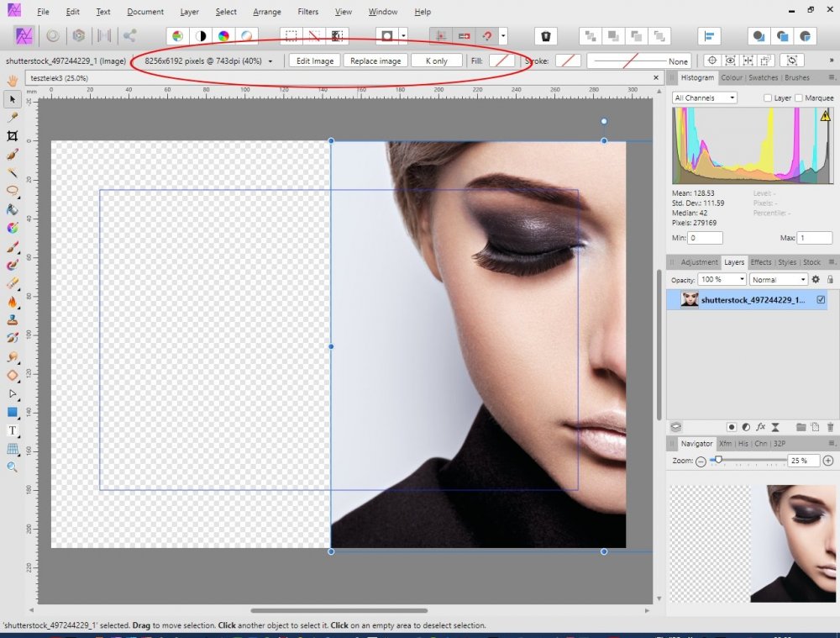Open the layer effects (fx) icon
Image resolution: width=840 pixels, height=638 pixels.
[x=760, y=427]
